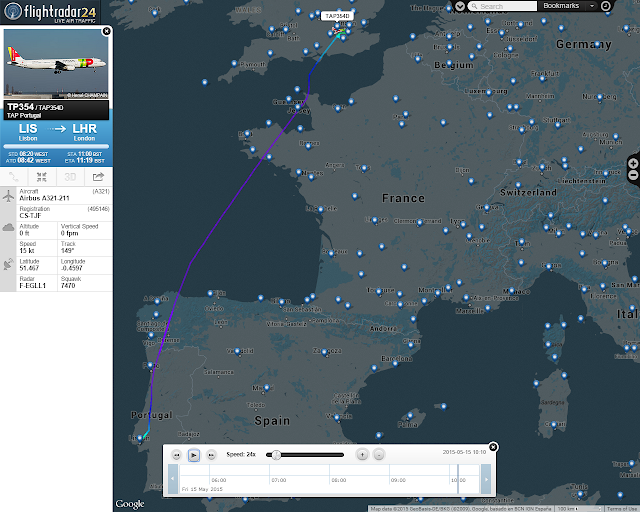This screenshot has width=640, height=512.
Task: Click the play playback button
Action: tap(194, 455)
